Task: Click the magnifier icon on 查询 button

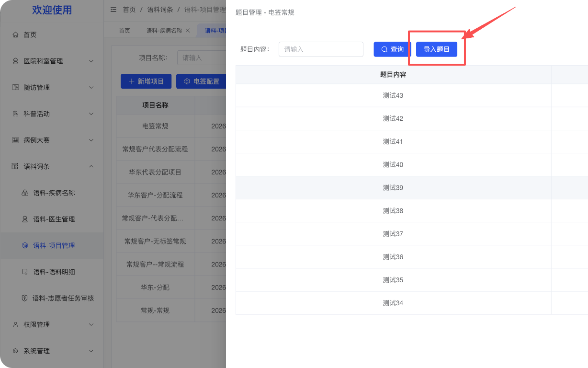Action: [384, 49]
